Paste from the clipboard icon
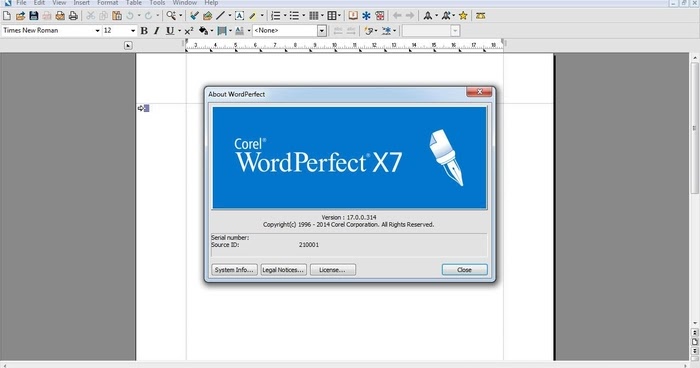Image resolution: width=700 pixels, height=368 pixels. pos(117,16)
